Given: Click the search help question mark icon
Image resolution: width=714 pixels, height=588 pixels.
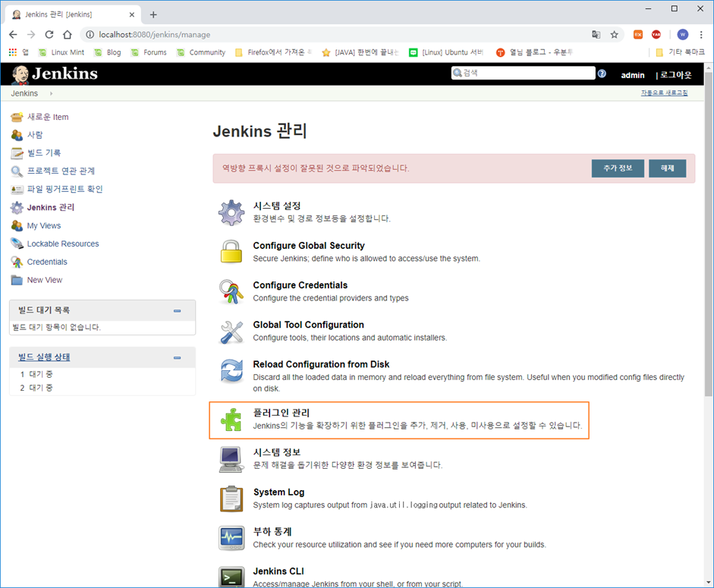Looking at the screenshot, I should 602,74.
